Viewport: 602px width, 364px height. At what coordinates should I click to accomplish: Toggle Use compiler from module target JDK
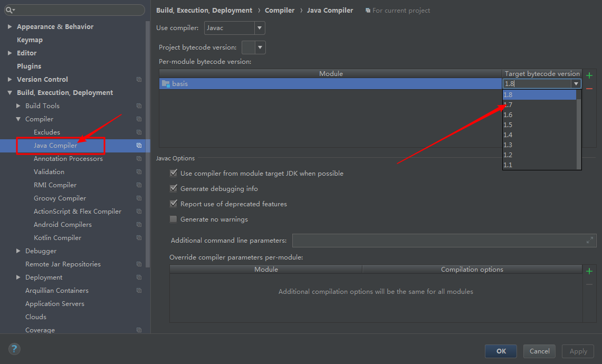[174, 173]
